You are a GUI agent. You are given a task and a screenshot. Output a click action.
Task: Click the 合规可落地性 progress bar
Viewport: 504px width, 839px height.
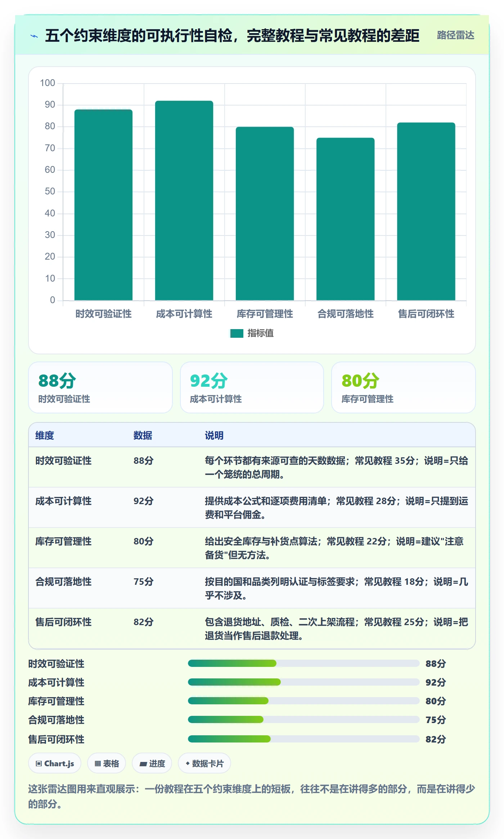coord(304,719)
